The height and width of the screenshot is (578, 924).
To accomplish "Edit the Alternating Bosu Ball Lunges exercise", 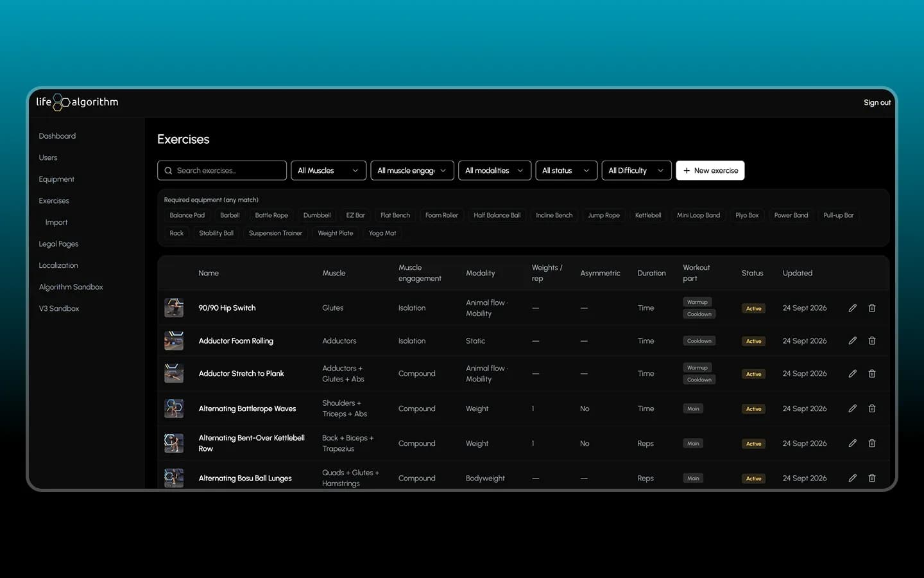I will [x=852, y=478].
